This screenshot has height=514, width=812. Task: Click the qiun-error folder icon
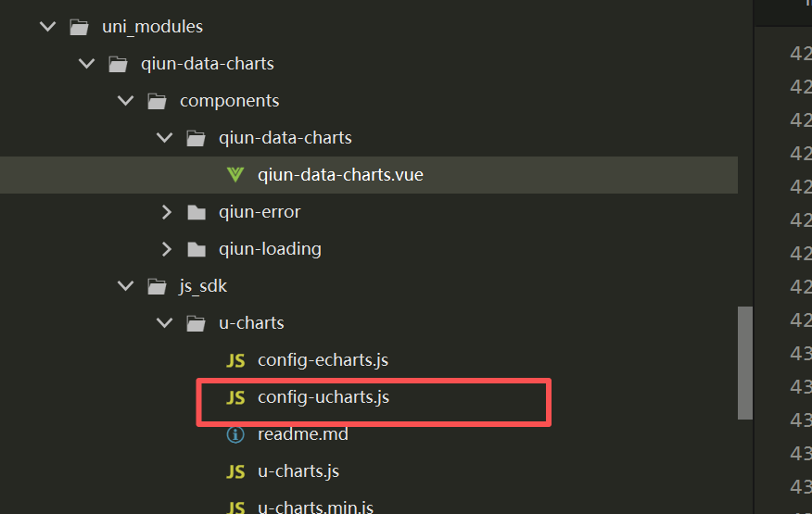pos(197,212)
